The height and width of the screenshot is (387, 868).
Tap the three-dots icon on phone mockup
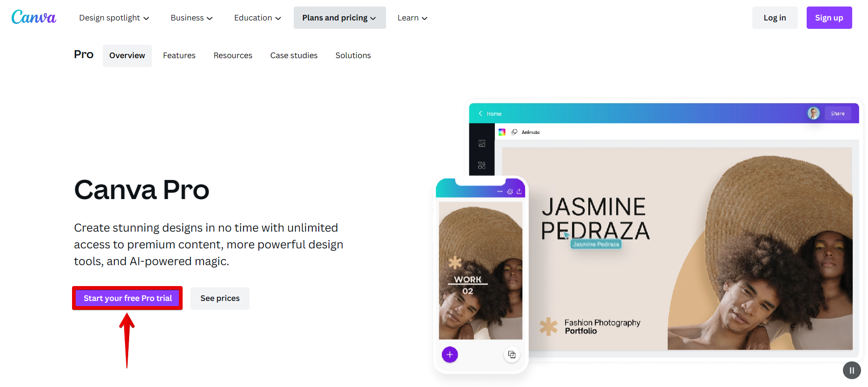pyautogui.click(x=500, y=191)
